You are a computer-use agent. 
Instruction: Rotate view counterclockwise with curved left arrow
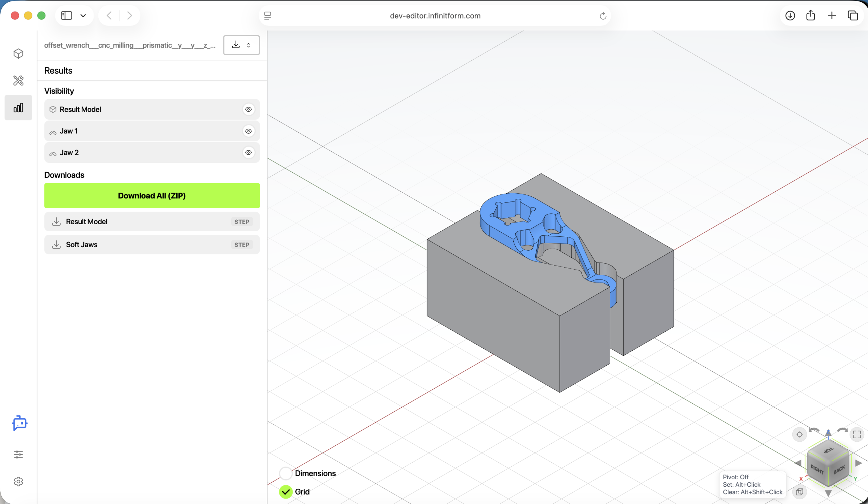tap(813, 430)
